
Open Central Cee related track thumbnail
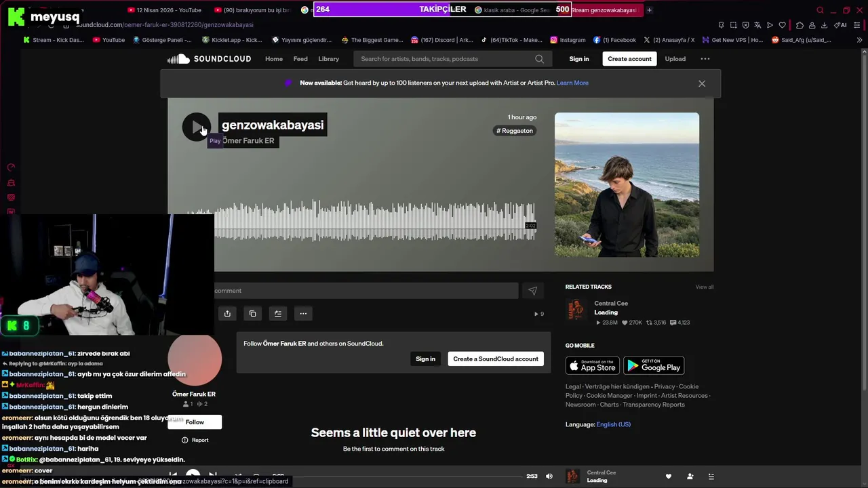[576, 310]
